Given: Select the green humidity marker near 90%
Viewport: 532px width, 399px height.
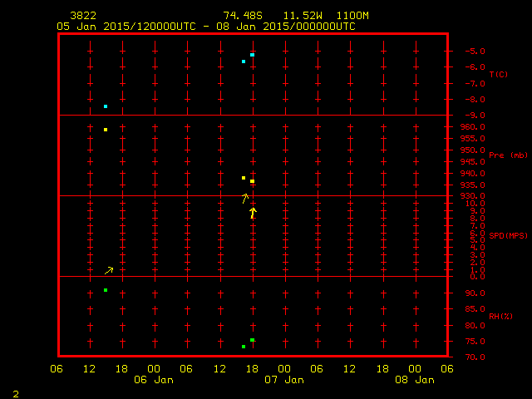Looking at the screenshot, I should coord(106,290).
